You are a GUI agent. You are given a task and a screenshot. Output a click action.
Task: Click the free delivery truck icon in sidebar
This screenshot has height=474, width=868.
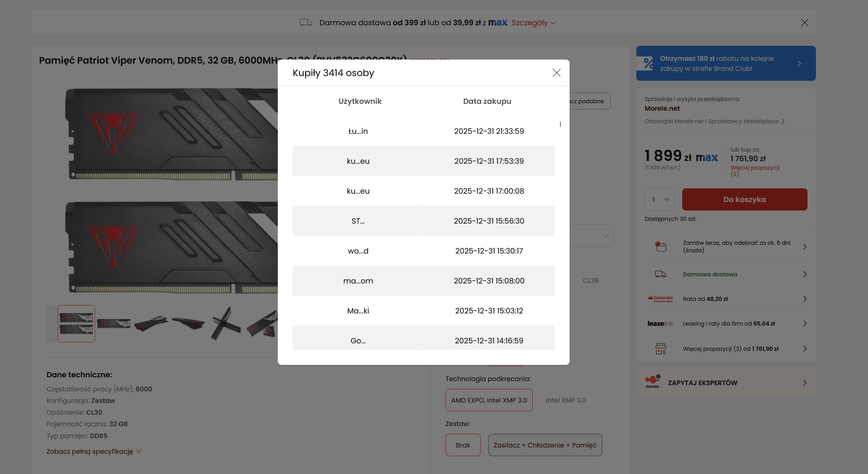pos(660,274)
